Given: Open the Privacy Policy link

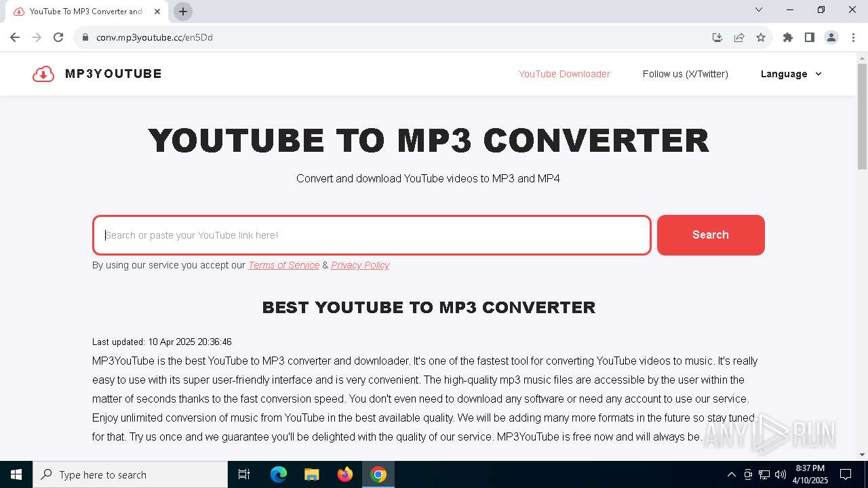Looking at the screenshot, I should point(360,265).
